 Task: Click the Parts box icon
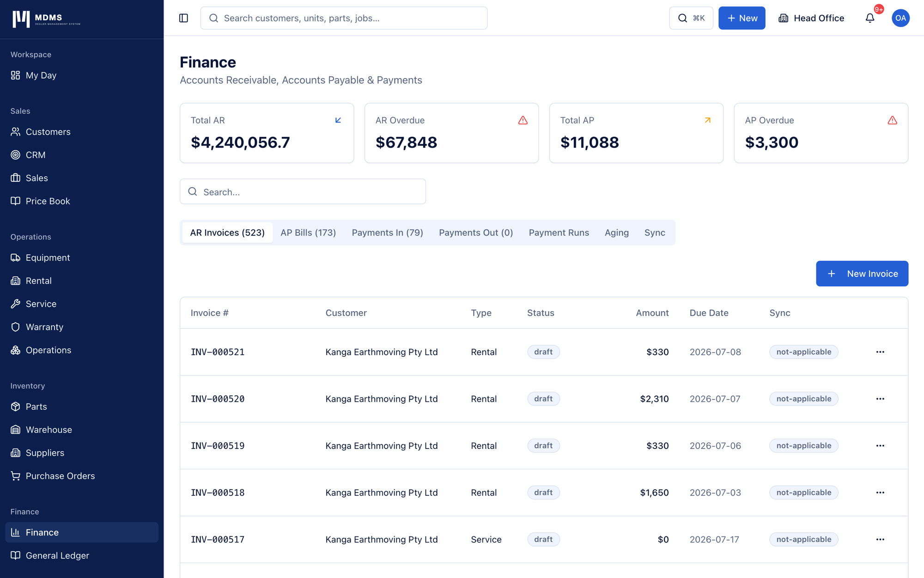pos(16,406)
